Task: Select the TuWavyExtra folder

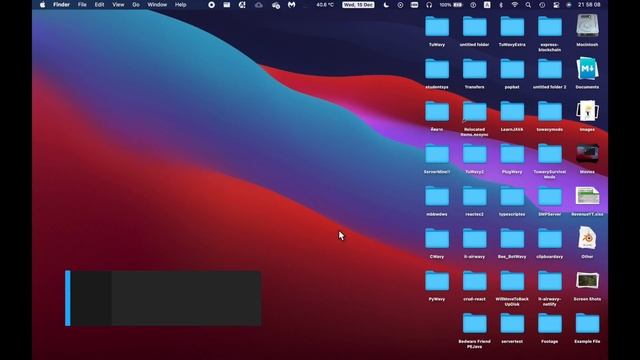Action: tap(512, 27)
